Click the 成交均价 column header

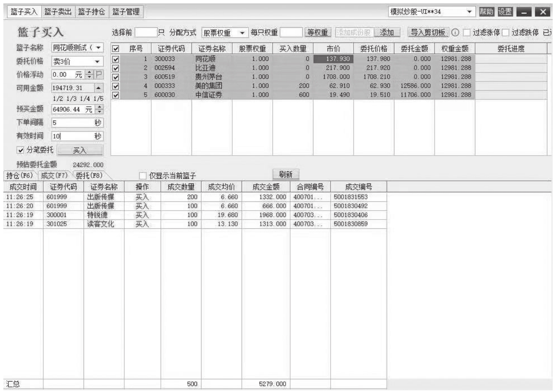point(222,187)
